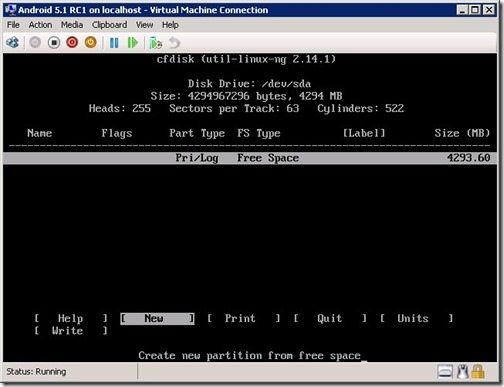Open the File menu

[13, 25]
